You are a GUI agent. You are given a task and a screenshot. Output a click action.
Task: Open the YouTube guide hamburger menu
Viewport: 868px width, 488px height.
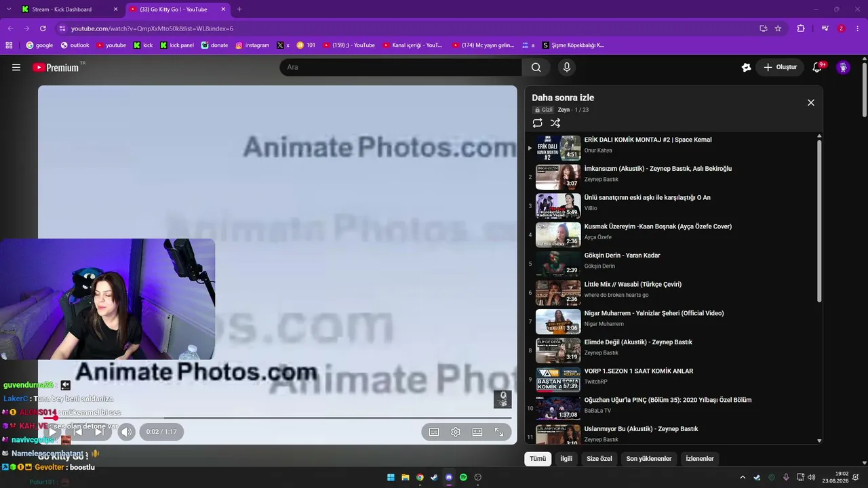pyautogui.click(x=16, y=67)
